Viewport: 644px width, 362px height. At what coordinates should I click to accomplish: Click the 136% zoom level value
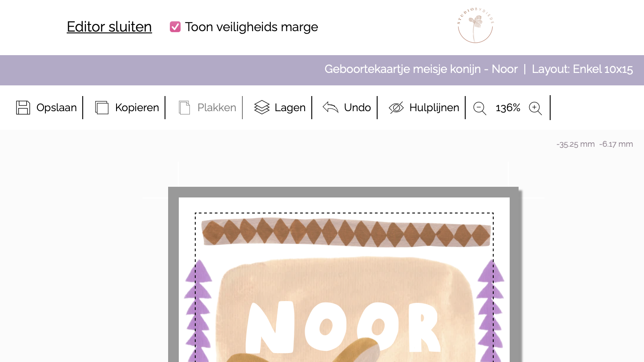pos(508,108)
